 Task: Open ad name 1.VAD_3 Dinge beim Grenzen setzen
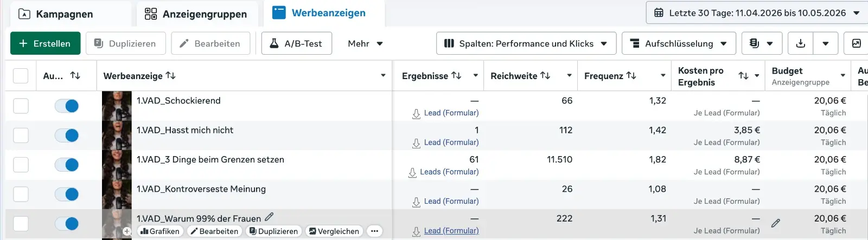210,160
